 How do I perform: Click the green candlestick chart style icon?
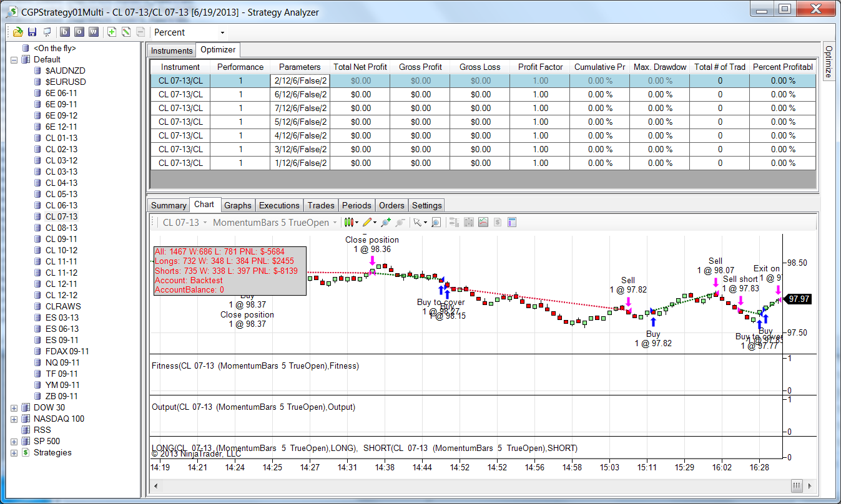coord(350,222)
